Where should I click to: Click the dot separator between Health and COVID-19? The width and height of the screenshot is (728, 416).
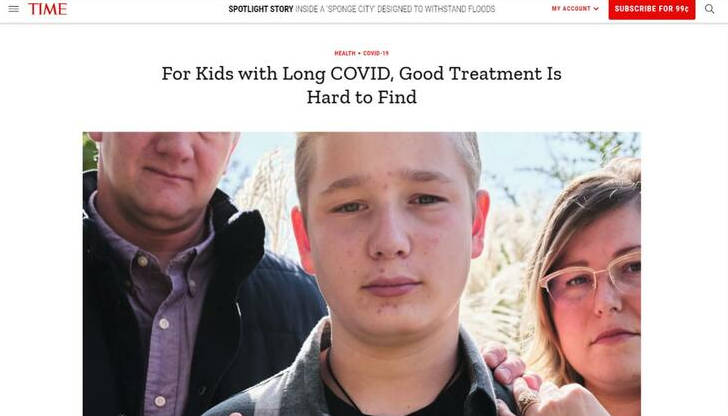click(x=359, y=53)
